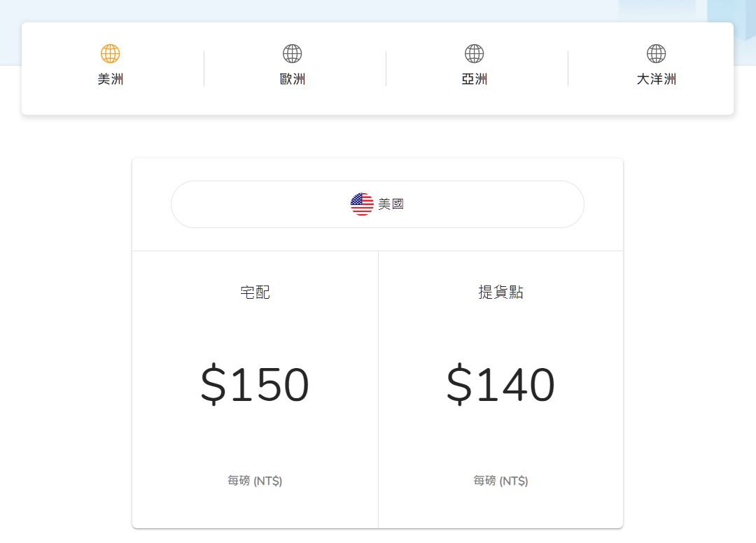Click the United States flag icon
Screen dimensions: 756x543
362,204
